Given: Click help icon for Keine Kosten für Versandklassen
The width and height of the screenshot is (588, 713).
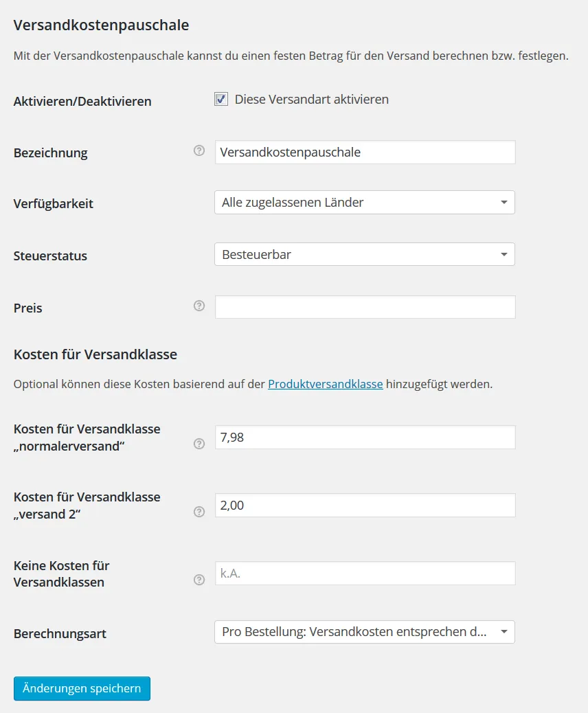Looking at the screenshot, I should tap(199, 580).
